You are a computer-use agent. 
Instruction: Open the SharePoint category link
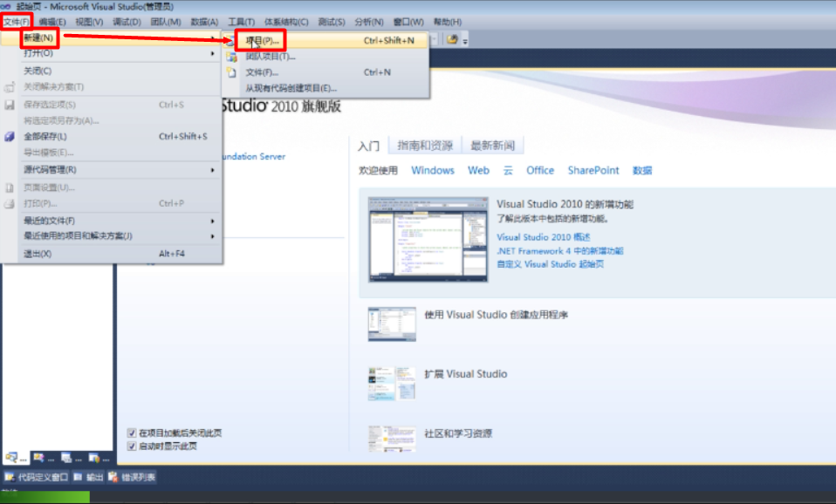click(593, 171)
